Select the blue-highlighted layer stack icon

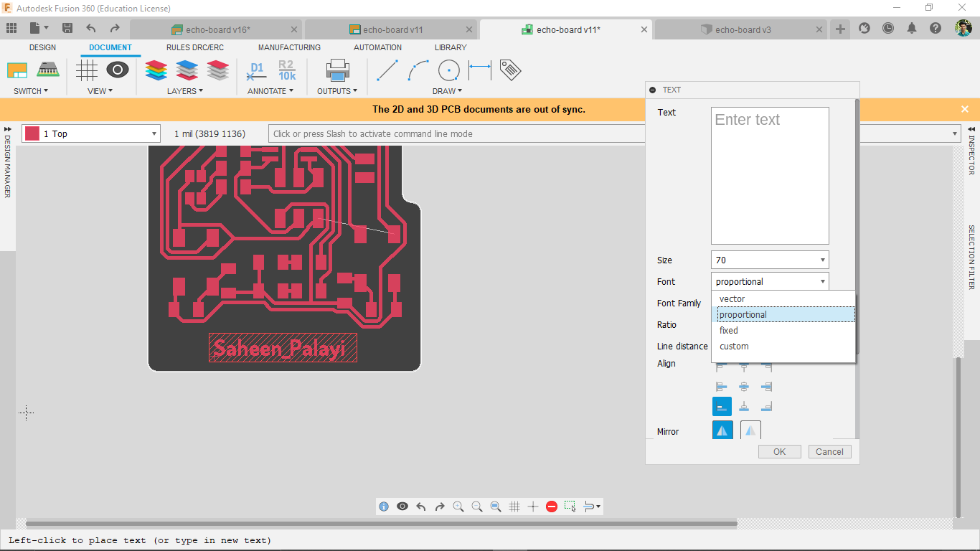(x=187, y=70)
